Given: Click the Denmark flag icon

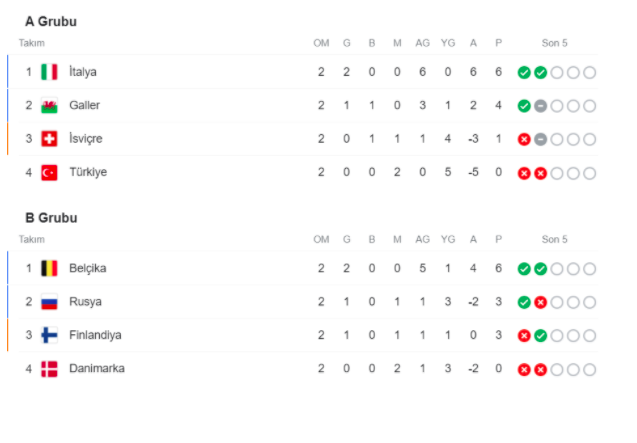Looking at the screenshot, I should pos(49,369).
